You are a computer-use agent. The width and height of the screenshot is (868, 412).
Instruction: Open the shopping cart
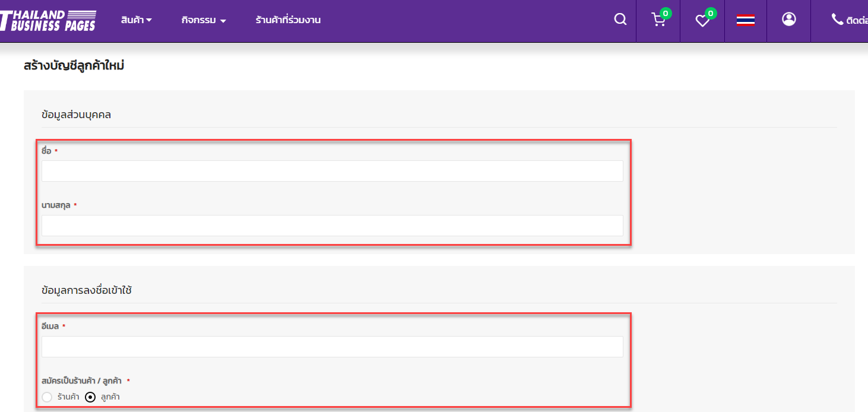click(658, 21)
